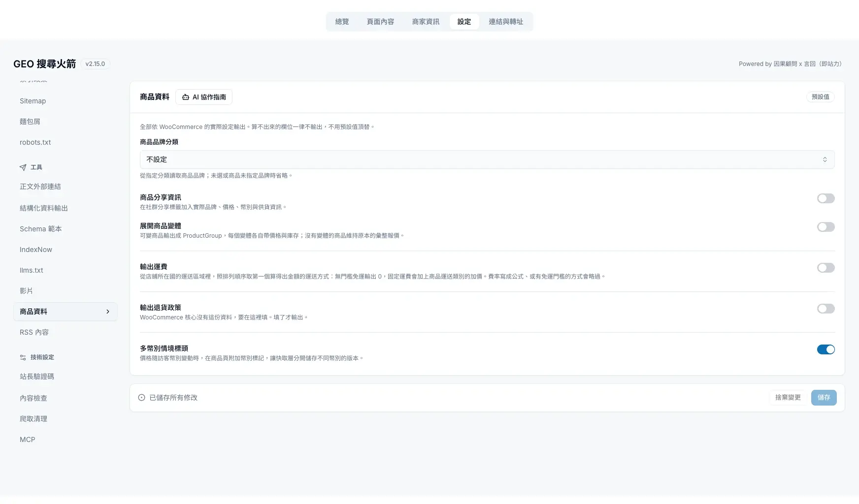The height and width of the screenshot is (504, 859).
Task: Click the AI 協作指南 button
Action: tap(204, 97)
